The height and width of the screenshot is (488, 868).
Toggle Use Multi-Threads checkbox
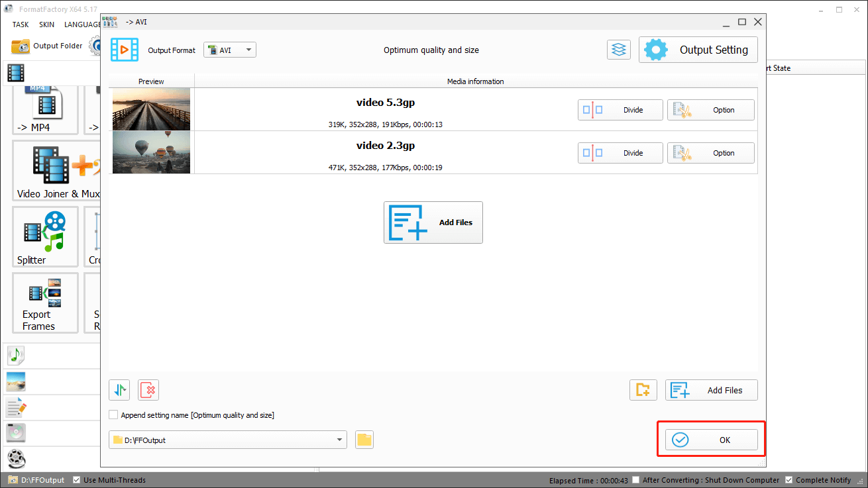point(77,480)
